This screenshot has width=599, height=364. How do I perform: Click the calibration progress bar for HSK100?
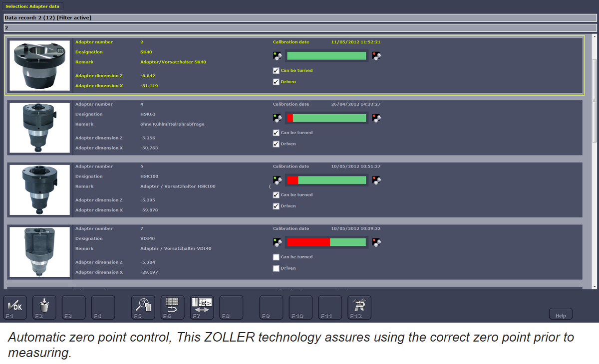click(326, 180)
